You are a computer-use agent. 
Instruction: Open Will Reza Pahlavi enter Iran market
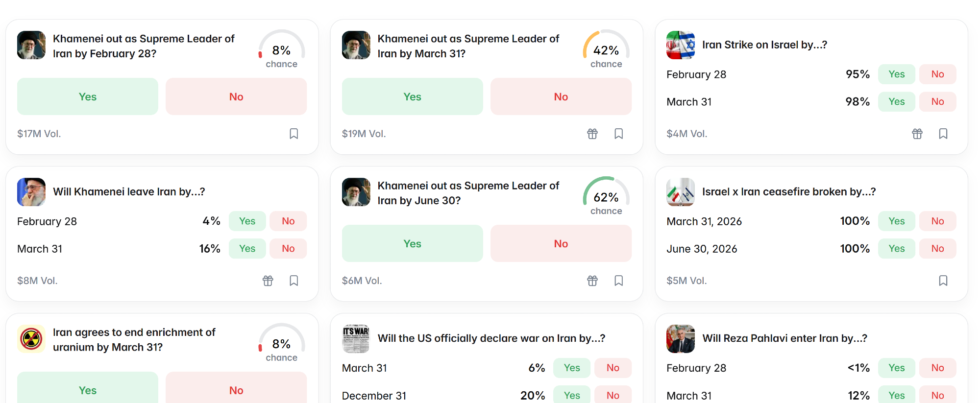coord(784,338)
